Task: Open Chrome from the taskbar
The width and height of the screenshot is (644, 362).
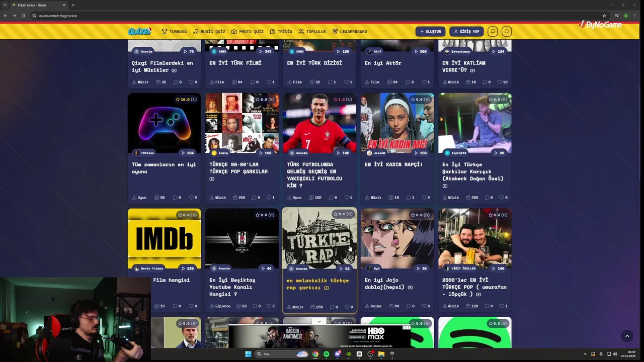Action: [x=315, y=354]
